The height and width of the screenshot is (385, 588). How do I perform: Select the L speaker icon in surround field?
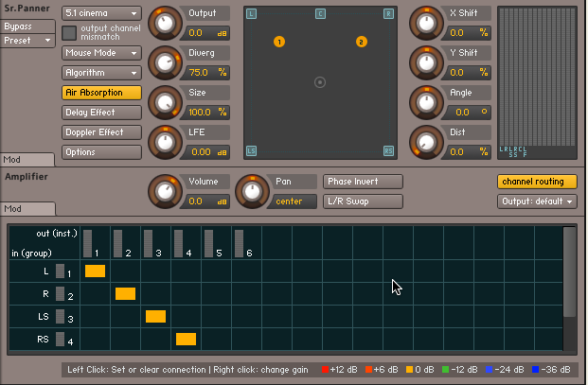[251, 14]
